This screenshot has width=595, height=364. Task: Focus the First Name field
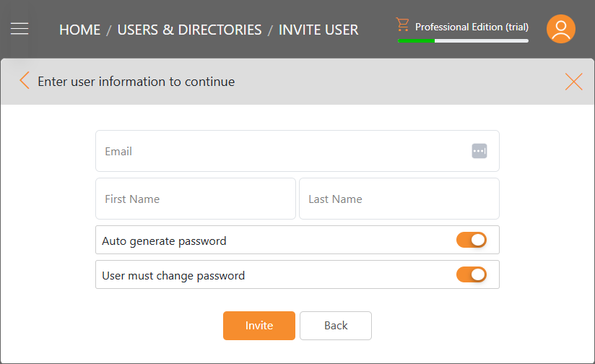tap(196, 199)
